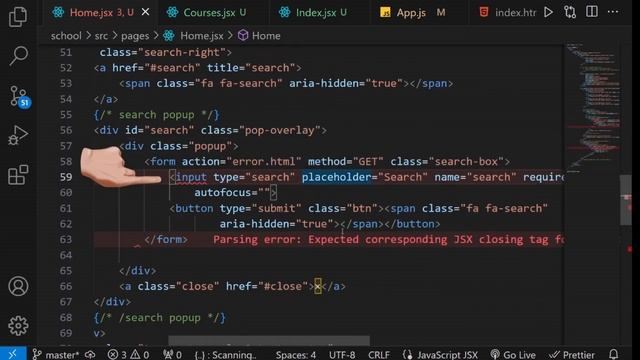This screenshot has height=360, width=640.
Task: Click the Parsing error message on line 63
Action: pos(388,240)
